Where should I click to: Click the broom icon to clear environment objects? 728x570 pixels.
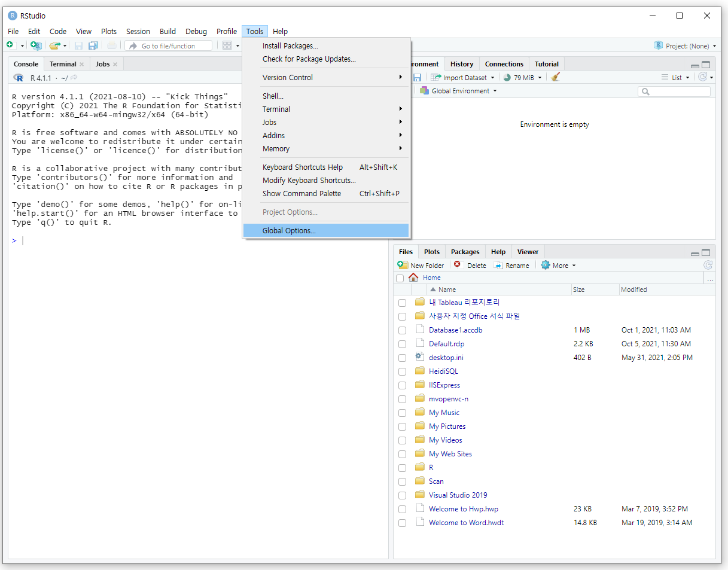click(556, 77)
